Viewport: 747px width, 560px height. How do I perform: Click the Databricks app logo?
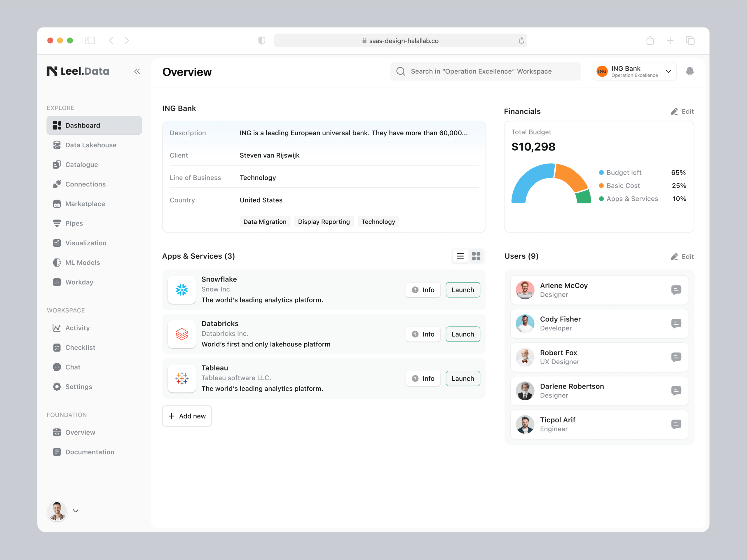182,334
